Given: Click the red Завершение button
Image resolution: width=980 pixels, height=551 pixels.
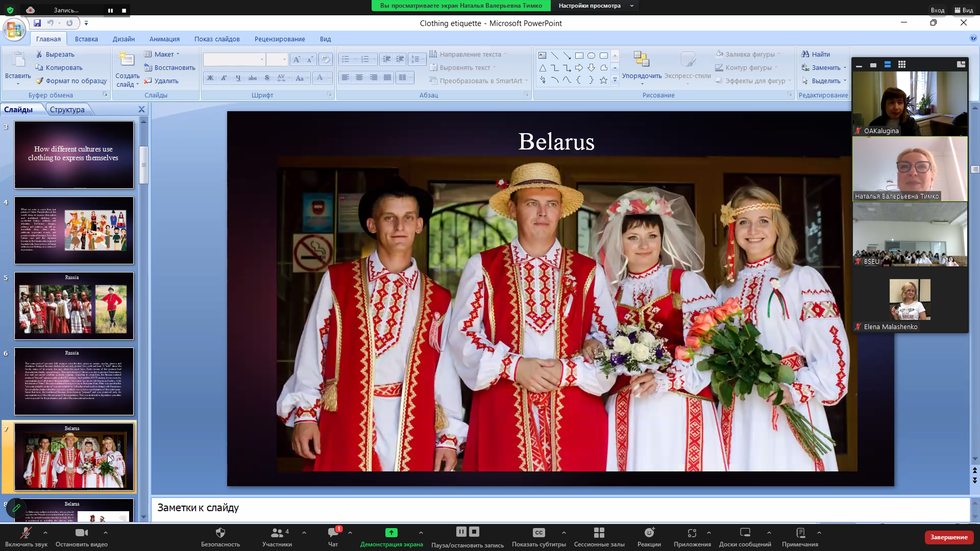Looking at the screenshot, I should coord(948,537).
